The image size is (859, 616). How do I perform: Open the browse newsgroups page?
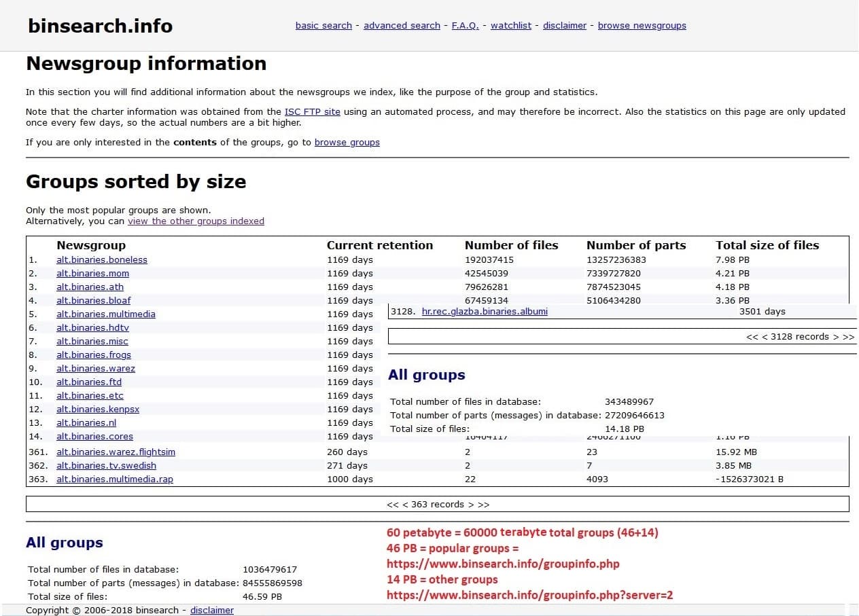[642, 25]
